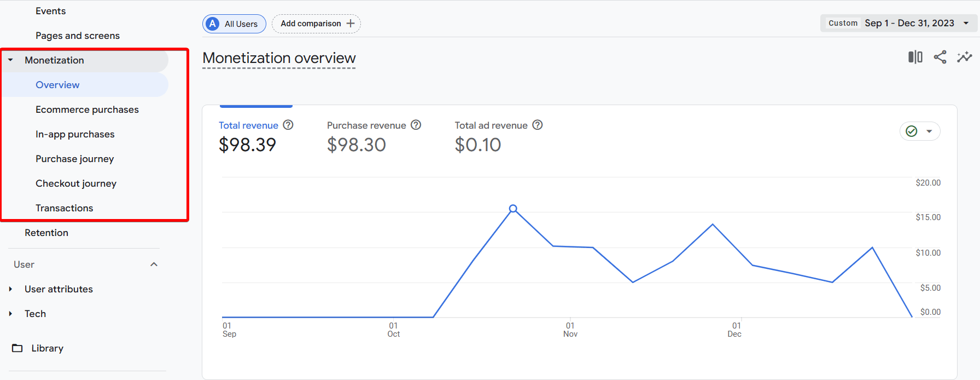Click the $10.00 y-axis label
Screen dimensions: 980x380
pos(928,253)
